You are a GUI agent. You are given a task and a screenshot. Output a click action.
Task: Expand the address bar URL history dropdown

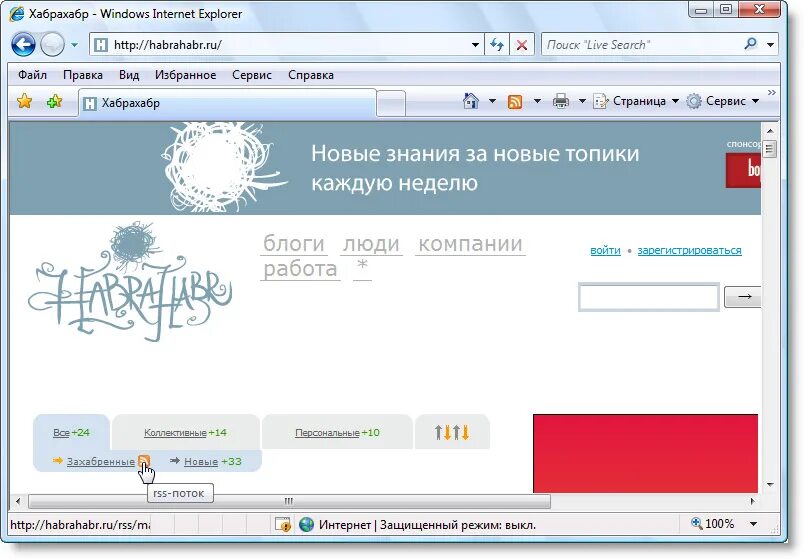475,45
